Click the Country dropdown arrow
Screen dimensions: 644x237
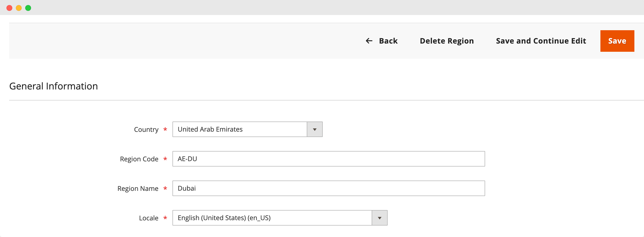pos(315,129)
